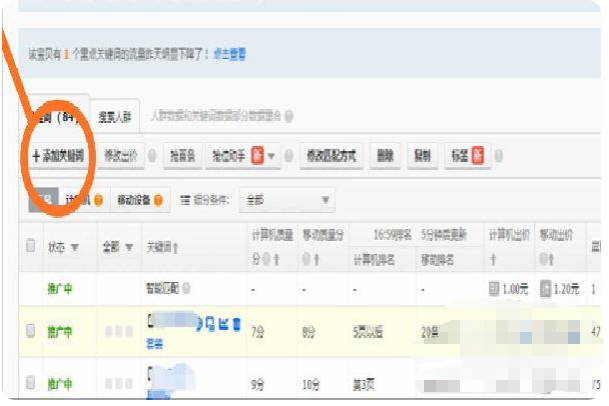Sort by 移动质量分 arrow
The width and height of the screenshot is (609, 406).
point(317,259)
